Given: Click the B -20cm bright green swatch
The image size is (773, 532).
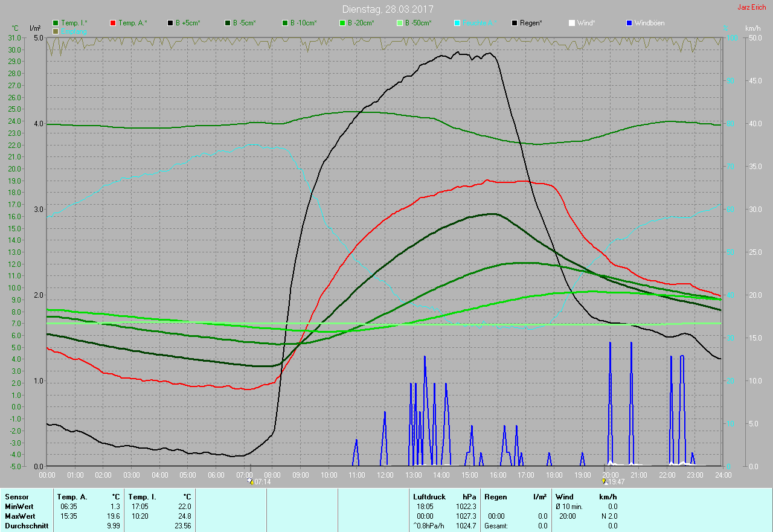Looking at the screenshot, I should [342, 23].
